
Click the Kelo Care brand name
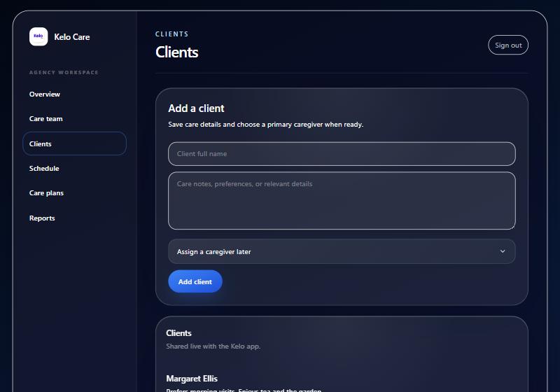pyautogui.click(x=72, y=37)
